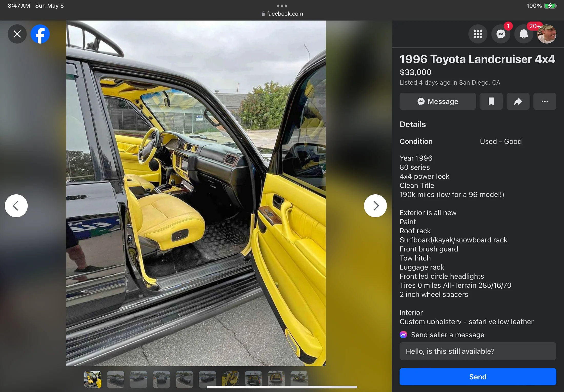The image size is (564, 392).
Task: Select the fifth photo thumbnail
Action: [184, 379]
